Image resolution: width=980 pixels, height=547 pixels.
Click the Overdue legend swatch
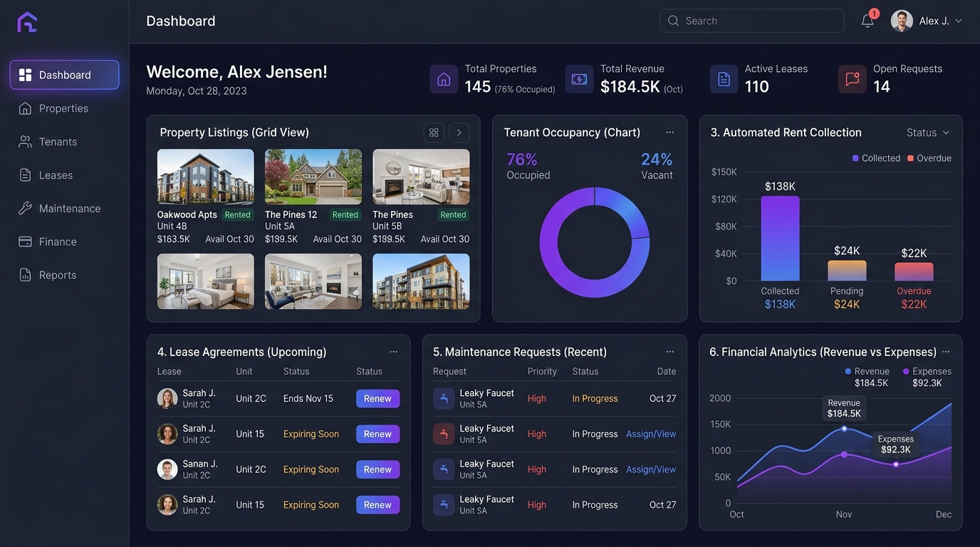(910, 158)
